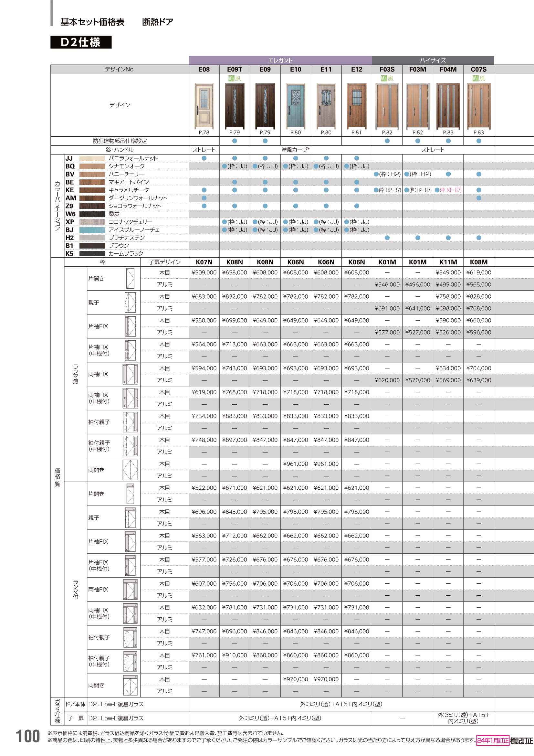The width and height of the screenshot is (534, 756).
Task: Select the C07S door image
Action: [479, 106]
